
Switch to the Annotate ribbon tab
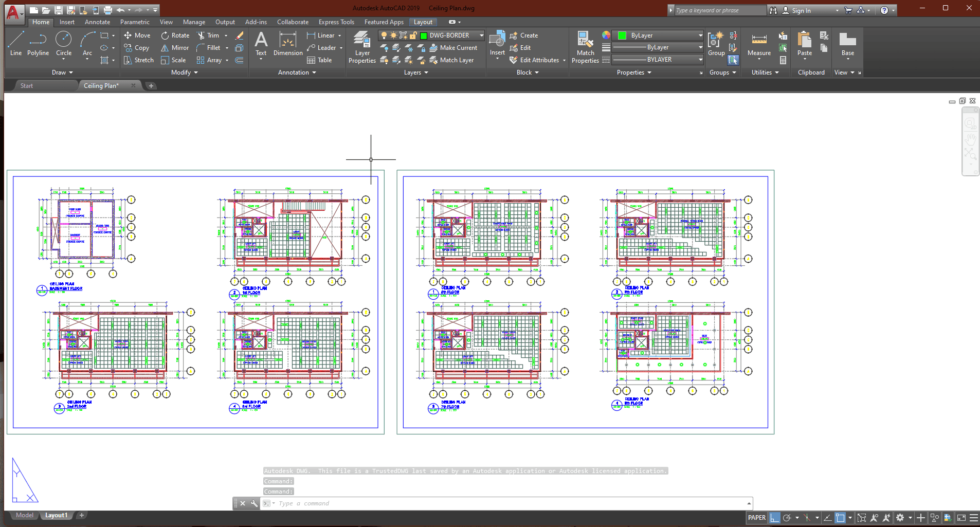(97, 22)
